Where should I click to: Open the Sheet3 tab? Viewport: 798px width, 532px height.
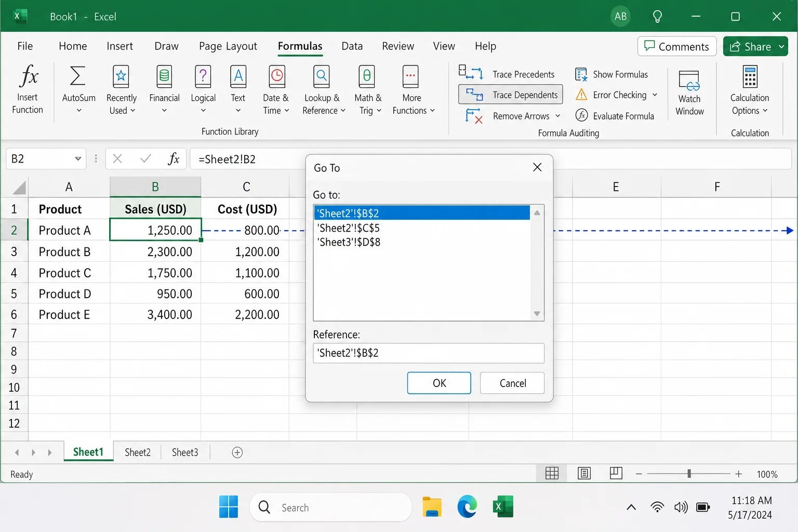[185, 453]
